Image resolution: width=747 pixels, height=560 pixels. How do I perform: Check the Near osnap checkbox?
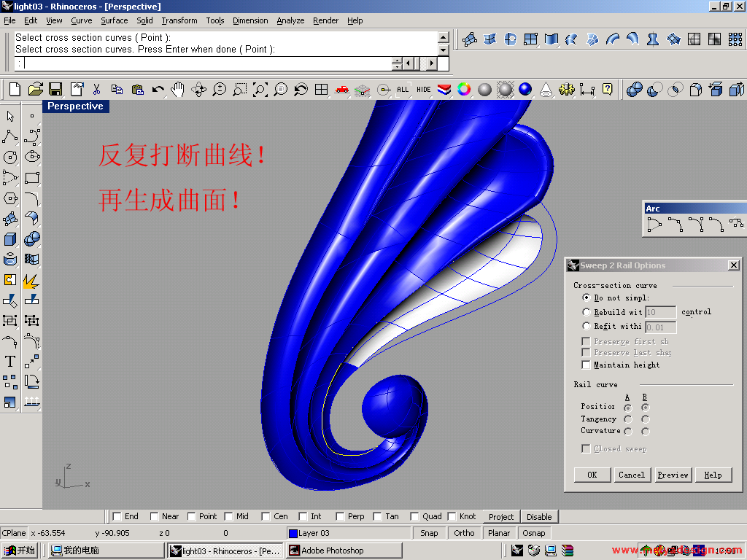[155, 516]
